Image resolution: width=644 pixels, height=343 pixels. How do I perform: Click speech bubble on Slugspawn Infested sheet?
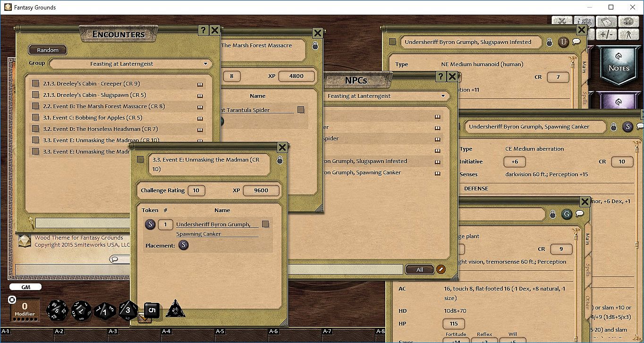pyautogui.click(x=576, y=42)
